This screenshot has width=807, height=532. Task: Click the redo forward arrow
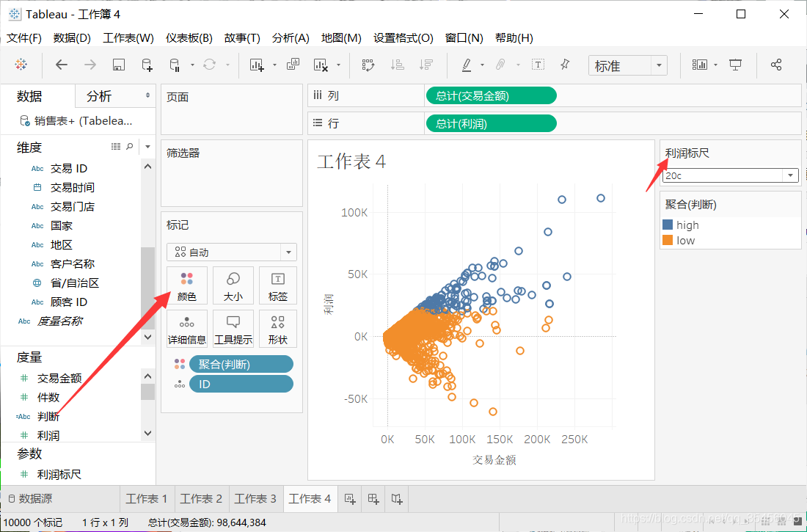point(90,65)
